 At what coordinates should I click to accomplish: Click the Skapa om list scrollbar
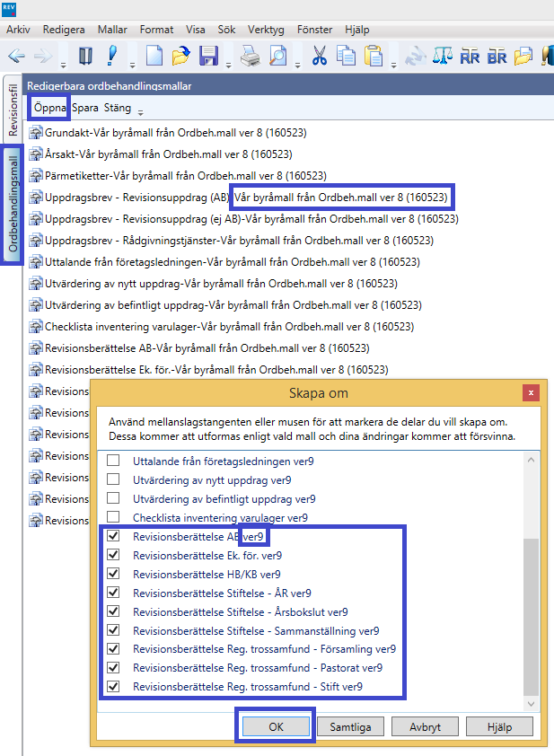(531, 620)
